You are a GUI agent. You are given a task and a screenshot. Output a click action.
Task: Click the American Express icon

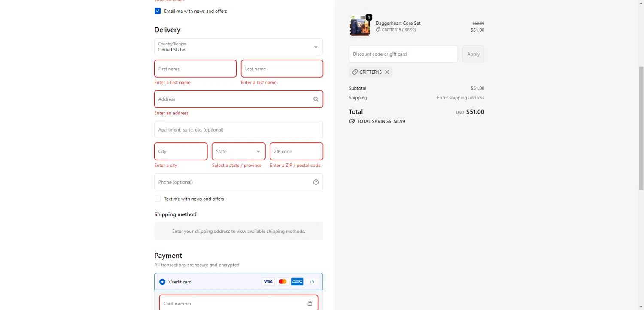[x=297, y=282]
